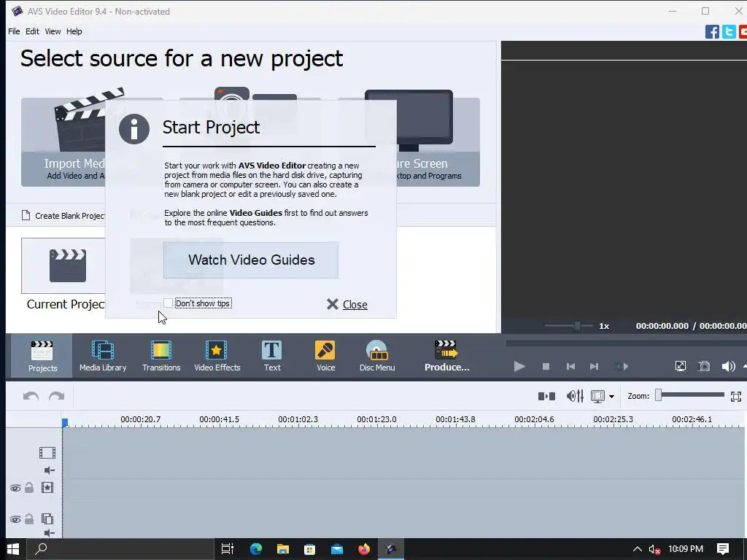The width and height of the screenshot is (747, 560).
Task: Take a snapshot with camera icon
Action: 704,366
